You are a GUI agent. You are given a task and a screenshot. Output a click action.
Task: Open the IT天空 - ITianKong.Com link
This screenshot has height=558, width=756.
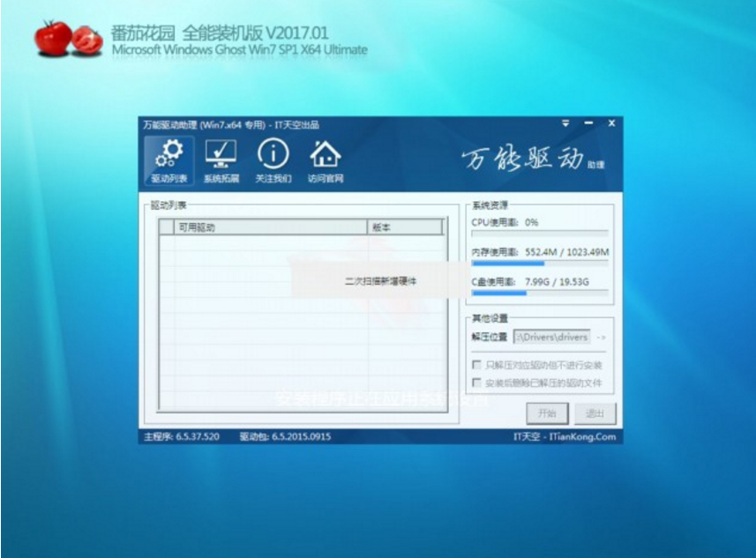pyautogui.click(x=565, y=436)
